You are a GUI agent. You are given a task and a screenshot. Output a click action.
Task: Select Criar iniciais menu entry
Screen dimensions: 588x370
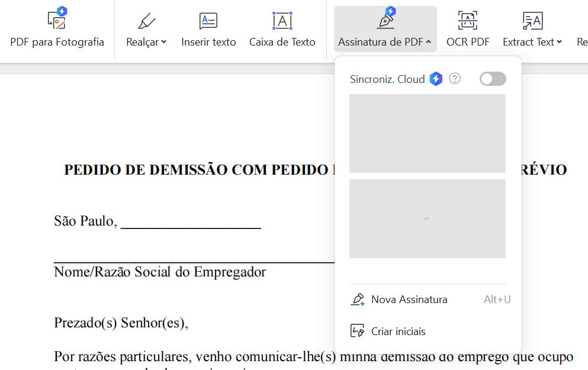pos(398,332)
